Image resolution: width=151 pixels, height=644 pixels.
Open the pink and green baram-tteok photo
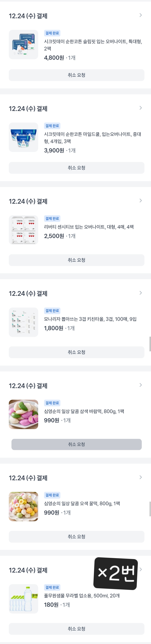pyautogui.click(x=23, y=414)
